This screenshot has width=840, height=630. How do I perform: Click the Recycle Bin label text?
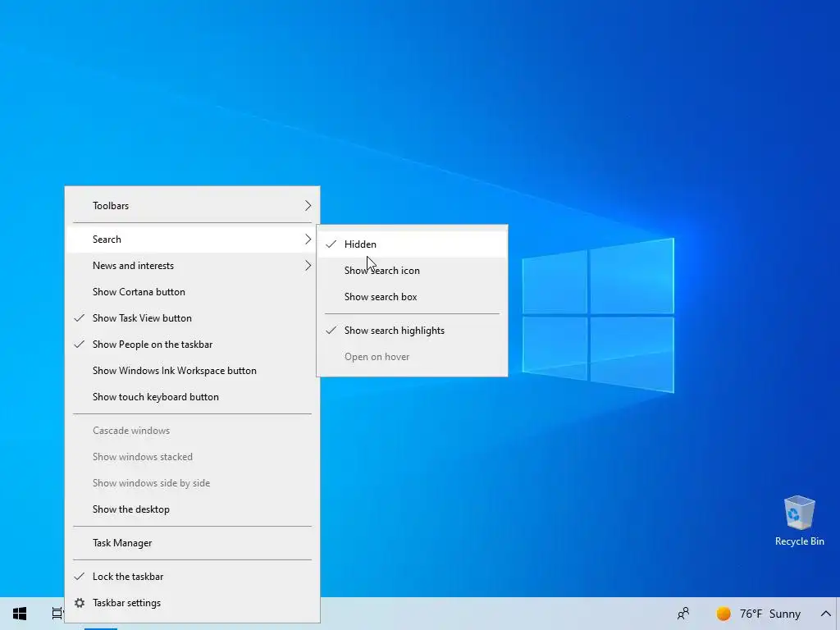pos(799,541)
